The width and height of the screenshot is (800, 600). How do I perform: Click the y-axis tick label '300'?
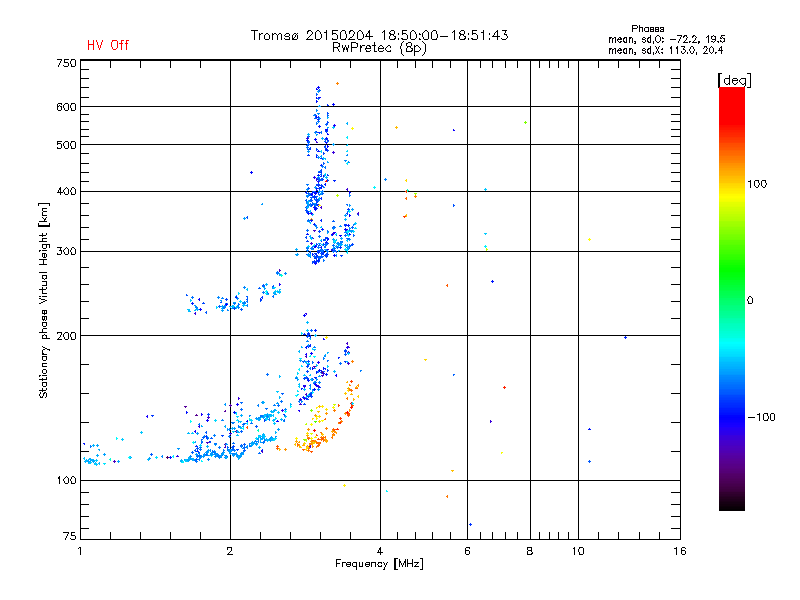(66, 252)
